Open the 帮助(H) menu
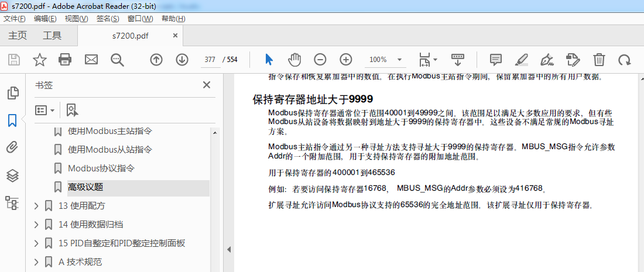644x272 pixels. [x=173, y=19]
